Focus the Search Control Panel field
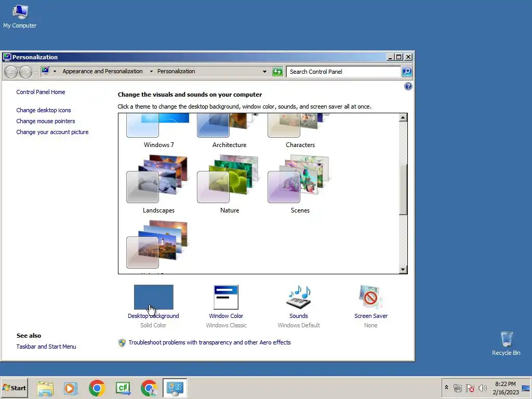532x399 pixels. [343, 72]
